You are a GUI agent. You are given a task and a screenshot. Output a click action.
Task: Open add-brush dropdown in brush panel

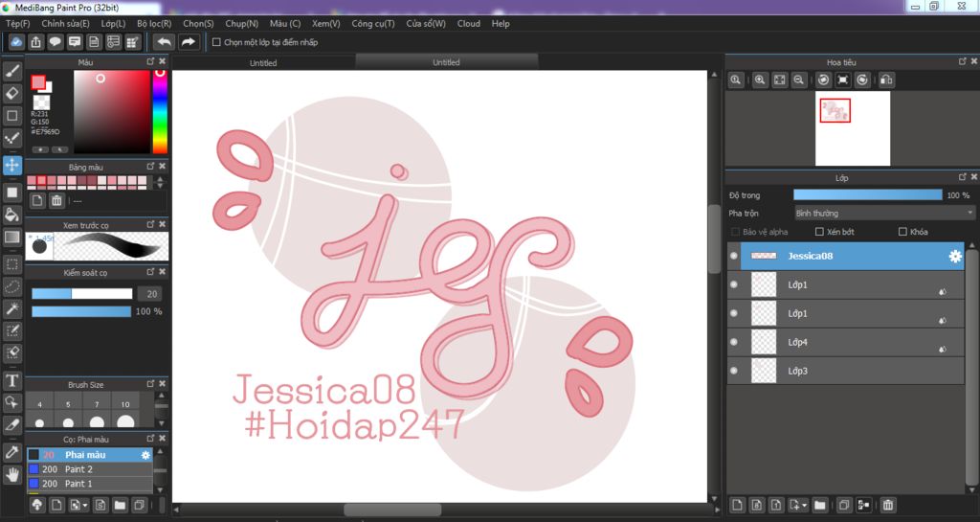85,505
